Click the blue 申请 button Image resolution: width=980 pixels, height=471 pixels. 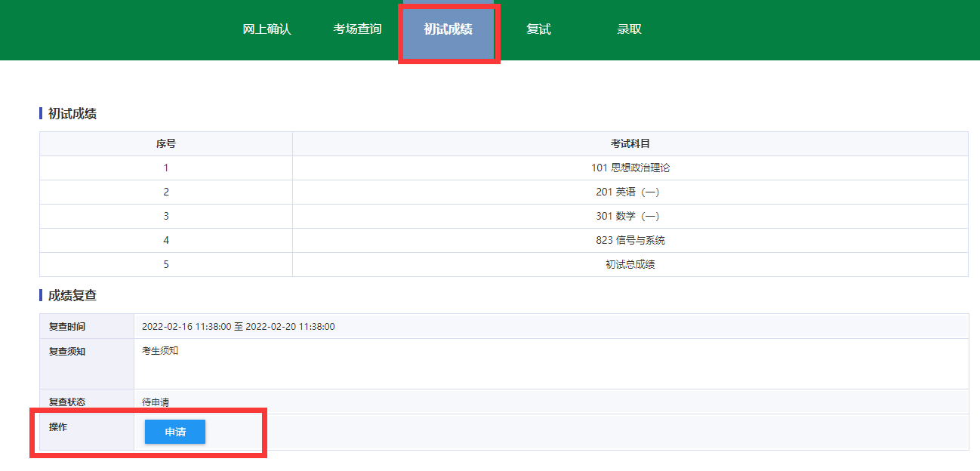(x=175, y=432)
